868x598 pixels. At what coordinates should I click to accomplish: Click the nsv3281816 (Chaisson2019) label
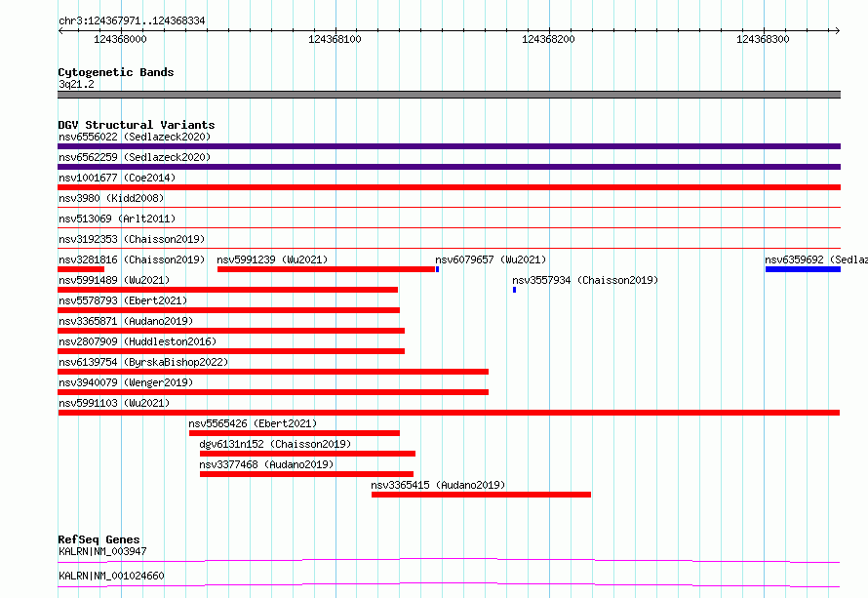132,259
